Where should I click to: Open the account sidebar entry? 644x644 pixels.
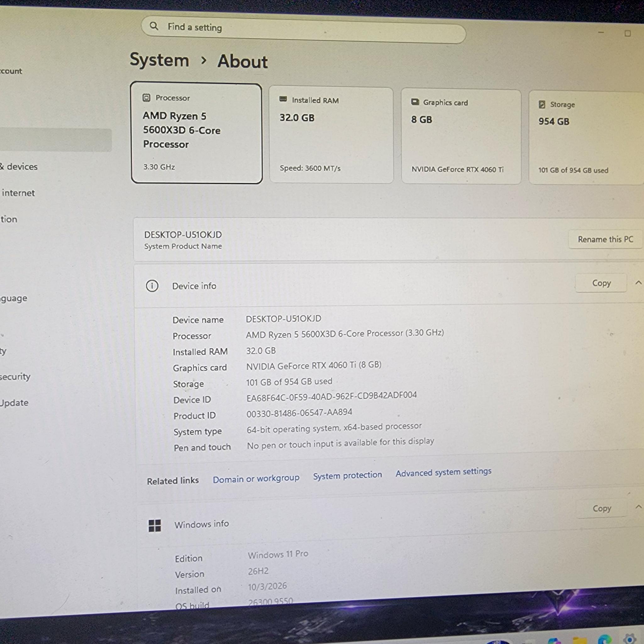(11, 71)
